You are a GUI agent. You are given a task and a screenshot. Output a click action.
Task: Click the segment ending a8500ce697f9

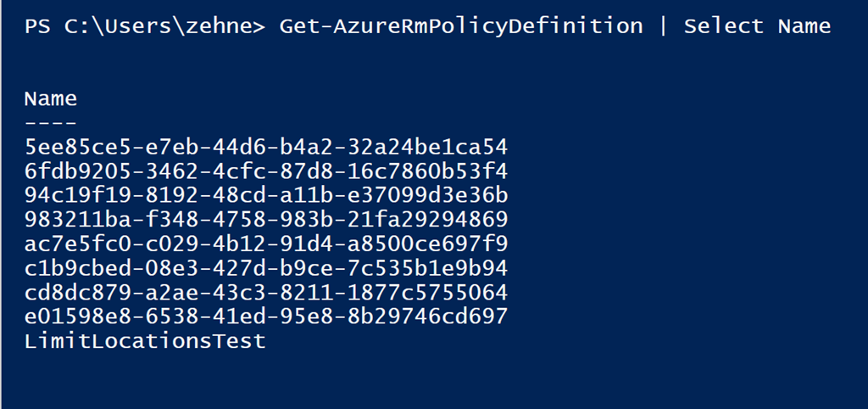pos(427,244)
